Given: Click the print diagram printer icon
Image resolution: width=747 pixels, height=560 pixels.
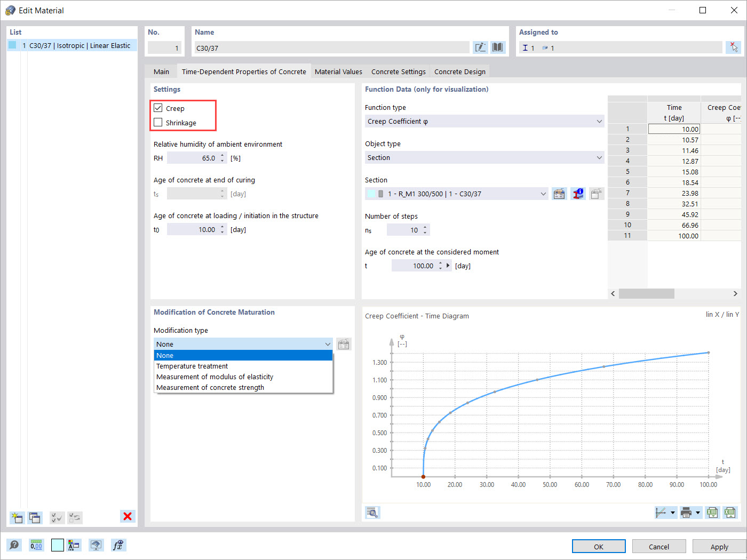Looking at the screenshot, I should [x=687, y=513].
